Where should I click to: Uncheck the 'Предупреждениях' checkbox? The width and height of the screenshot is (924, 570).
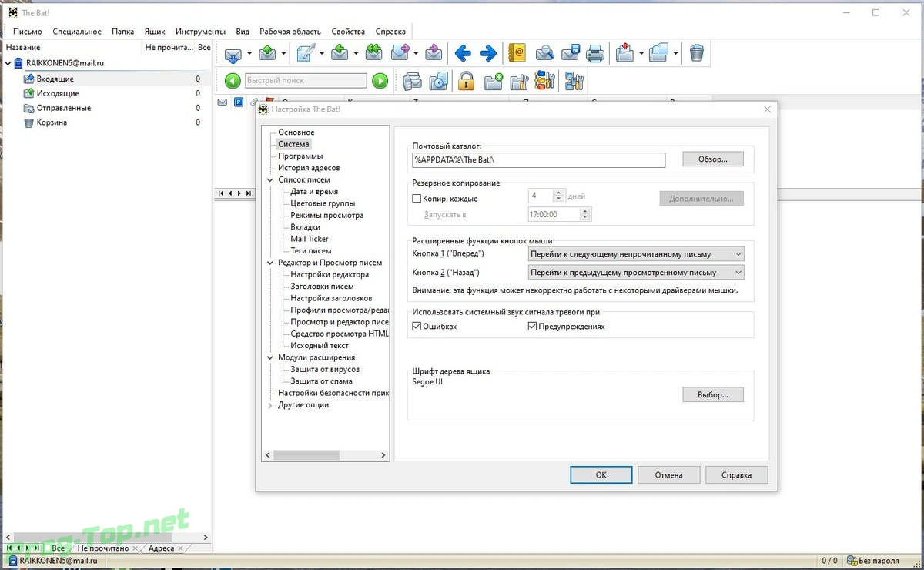pyautogui.click(x=532, y=327)
